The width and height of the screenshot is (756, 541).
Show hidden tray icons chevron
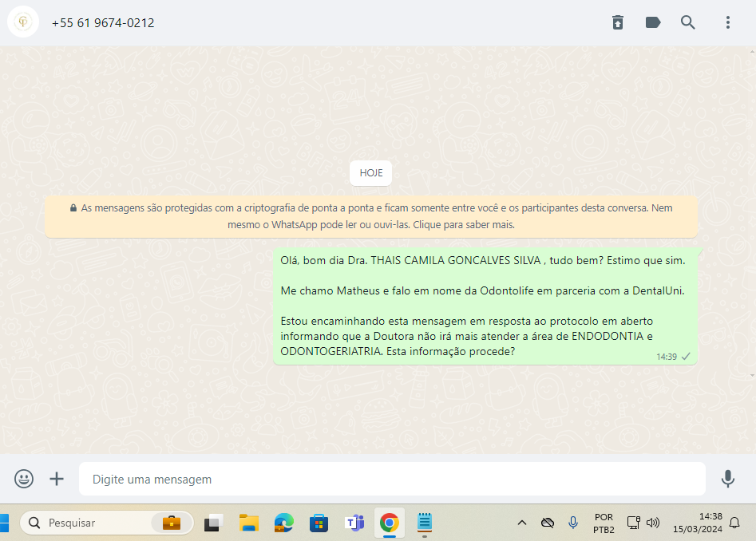click(x=521, y=523)
